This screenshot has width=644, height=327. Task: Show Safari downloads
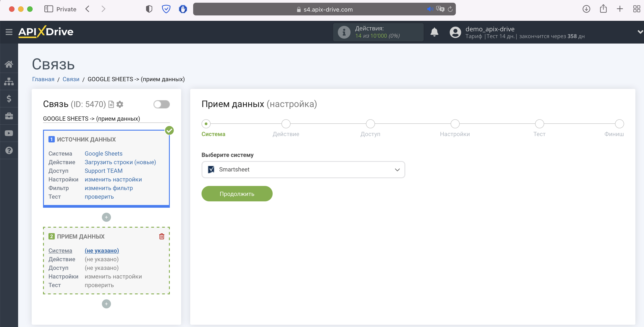[x=586, y=9]
